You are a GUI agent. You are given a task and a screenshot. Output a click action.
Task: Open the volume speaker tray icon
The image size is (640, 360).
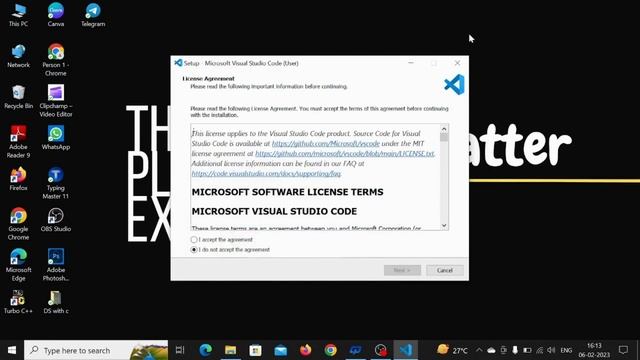point(551,350)
